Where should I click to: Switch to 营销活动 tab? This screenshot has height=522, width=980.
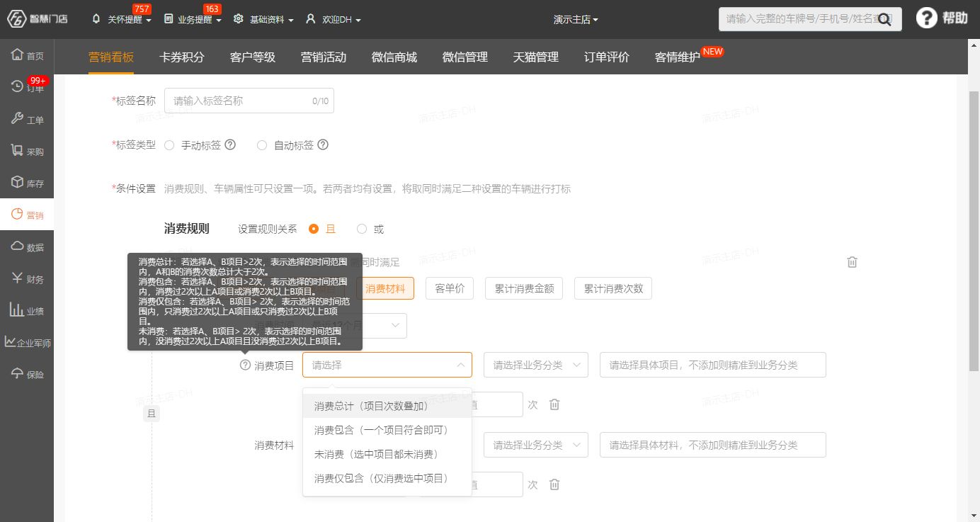[x=324, y=57]
